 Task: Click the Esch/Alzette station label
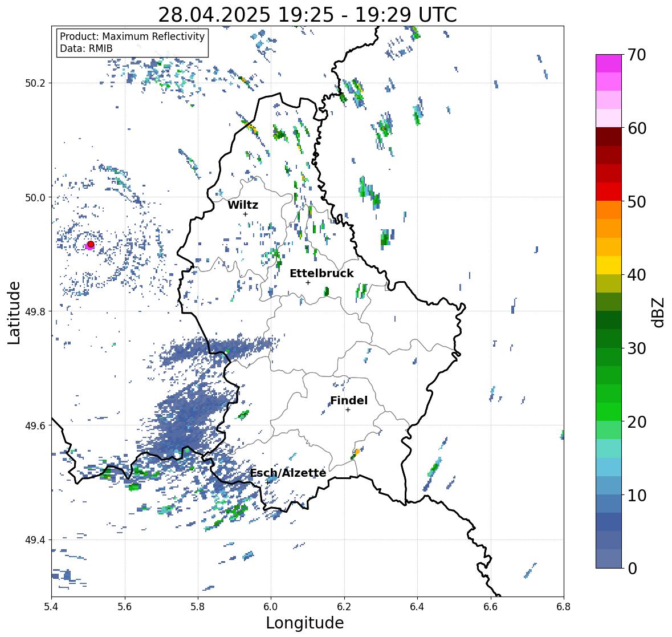288,473
